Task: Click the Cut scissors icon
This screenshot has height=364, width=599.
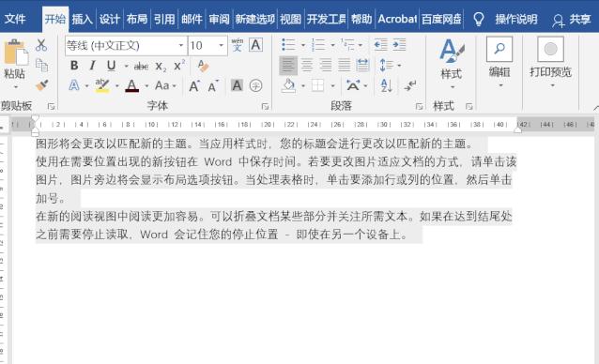Action: point(41,45)
